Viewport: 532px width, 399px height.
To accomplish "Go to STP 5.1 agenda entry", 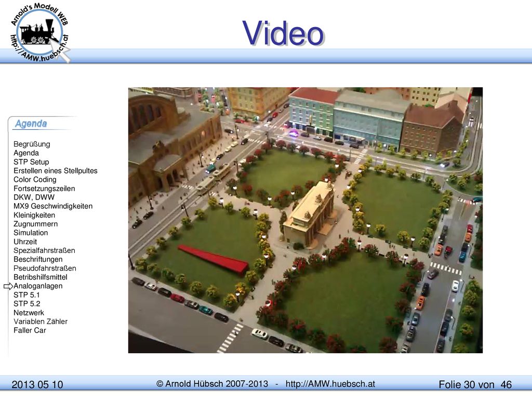I will (26, 295).
